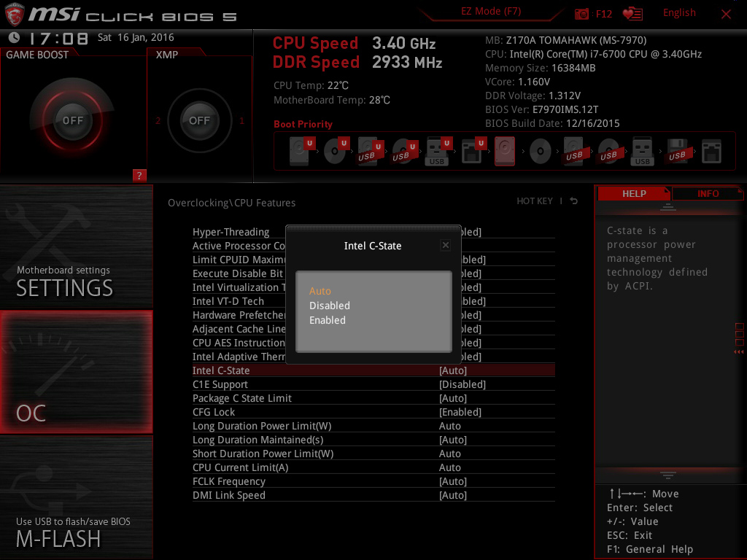Open the Package C State Limit value
Image resolution: width=747 pixels, height=560 pixels.
(452, 398)
